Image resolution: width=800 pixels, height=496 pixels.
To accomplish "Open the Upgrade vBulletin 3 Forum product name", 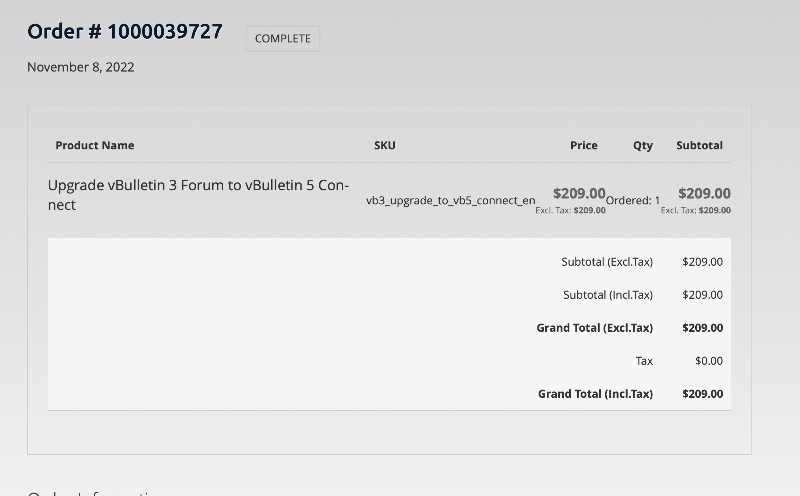I will [x=198, y=195].
